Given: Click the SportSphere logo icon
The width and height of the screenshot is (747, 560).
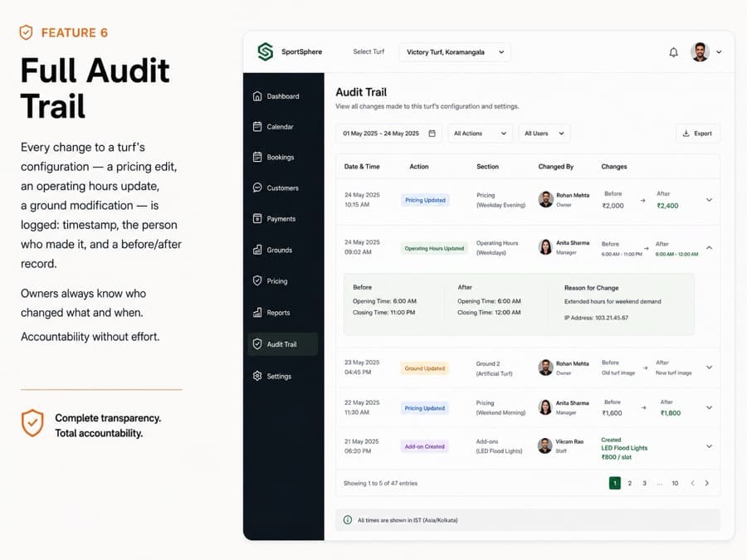Looking at the screenshot, I should [266, 51].
